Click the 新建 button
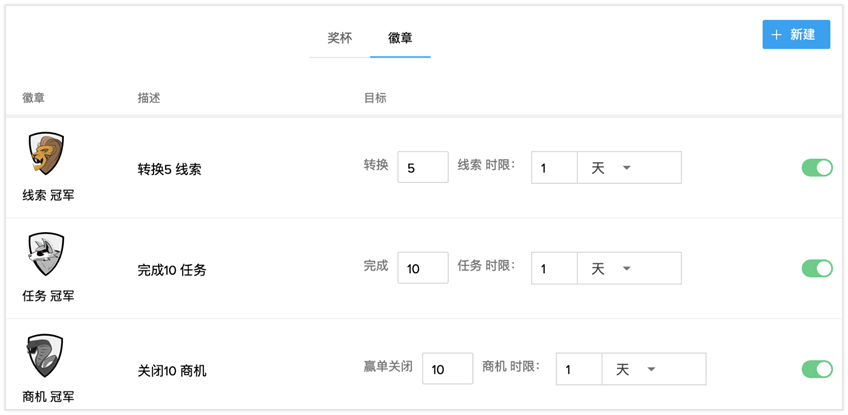The image size is (848, 415). pyautogui.click(x=796, y=35)
